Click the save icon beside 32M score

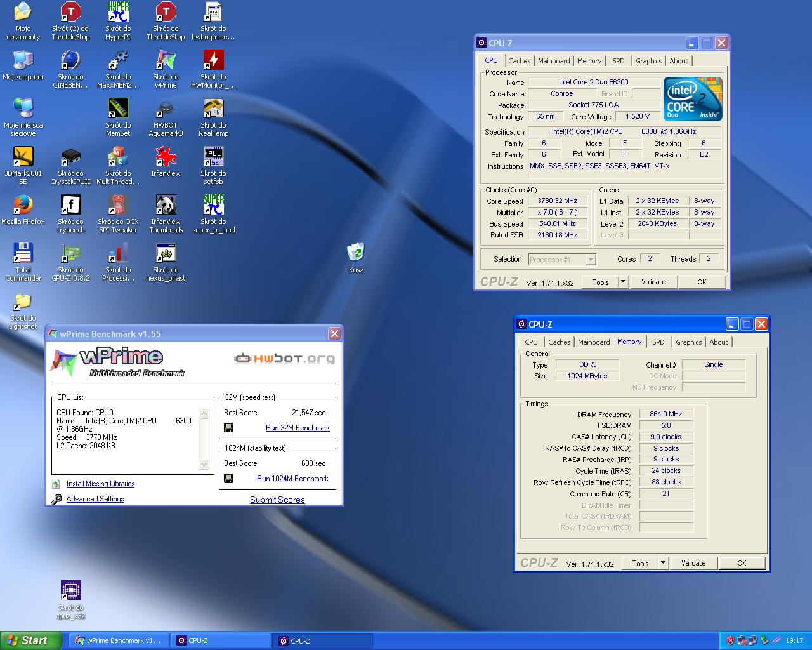(x=228, y=428)
